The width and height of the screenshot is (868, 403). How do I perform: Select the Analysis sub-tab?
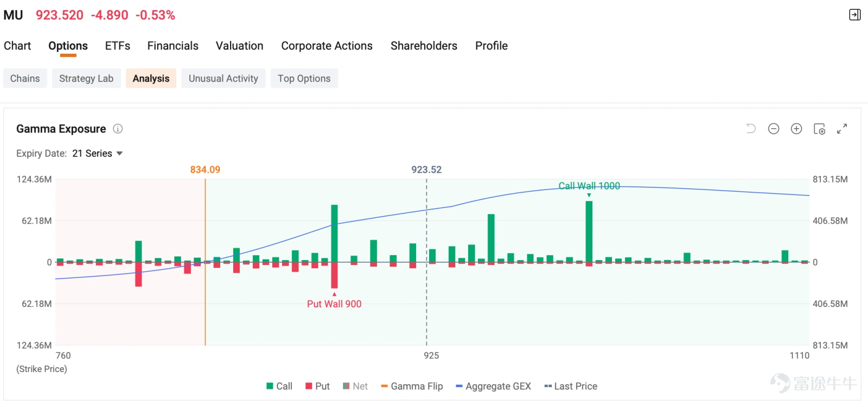(151, 78)
